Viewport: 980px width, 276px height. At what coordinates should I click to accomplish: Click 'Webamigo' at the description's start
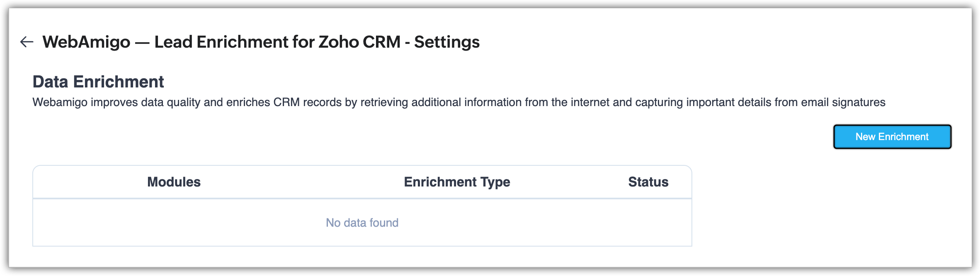60,102
